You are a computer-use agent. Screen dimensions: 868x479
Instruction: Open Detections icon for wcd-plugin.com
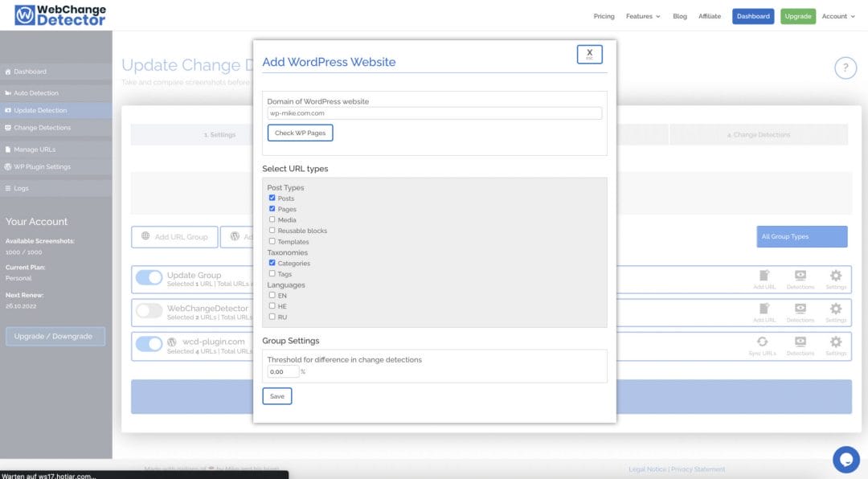[x=800, y=346]
